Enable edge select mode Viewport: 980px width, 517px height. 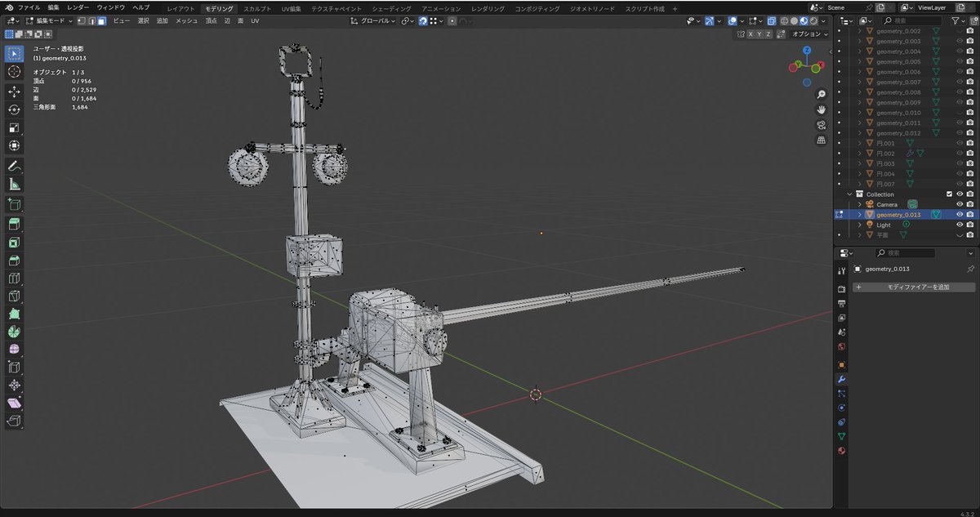point(91,20)
